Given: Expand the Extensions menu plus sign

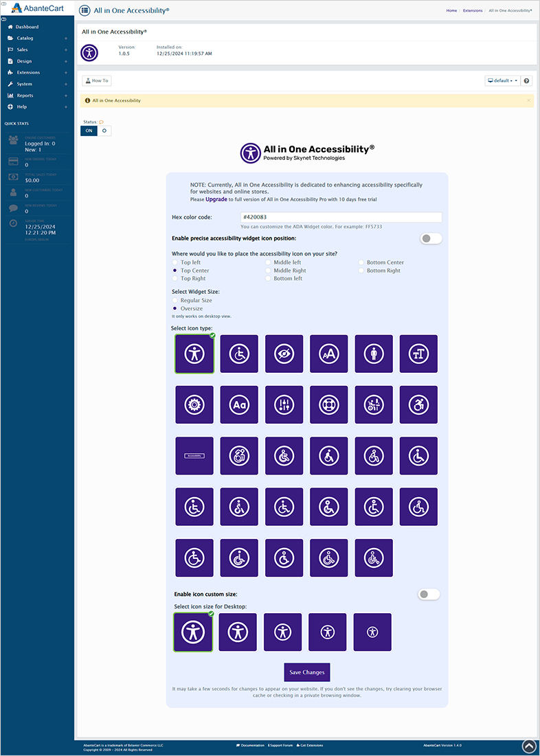Looking at the screenshot, I should (66, 72).
